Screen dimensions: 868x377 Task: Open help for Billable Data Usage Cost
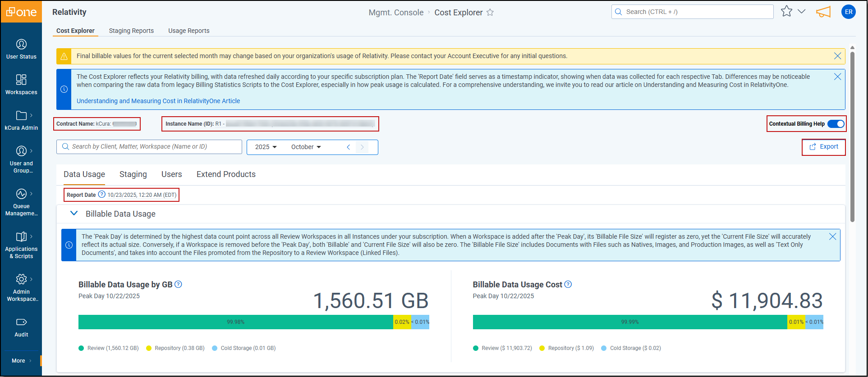click(x=568, y=284)
